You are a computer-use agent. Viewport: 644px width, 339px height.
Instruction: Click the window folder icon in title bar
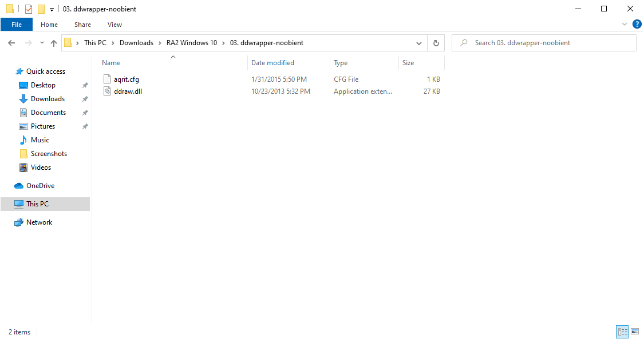(10, 9)
